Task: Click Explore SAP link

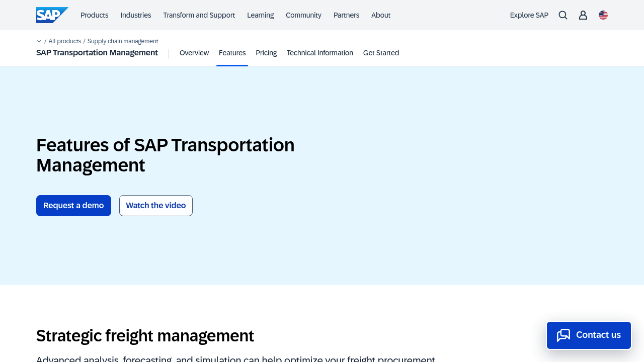Action: 529,15
